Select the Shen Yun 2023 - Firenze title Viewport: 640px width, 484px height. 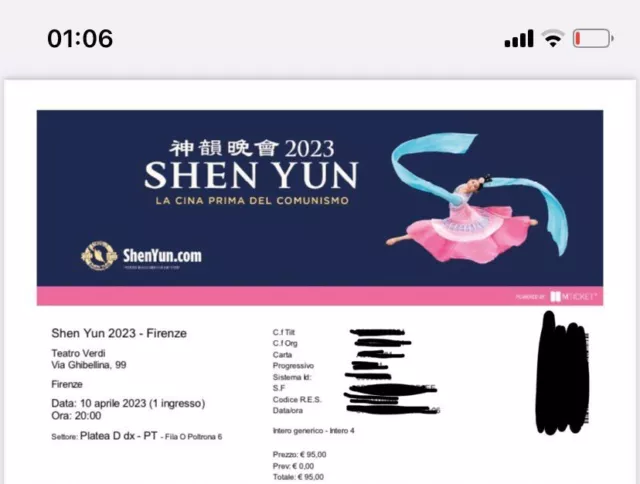[x=119, y=333]
